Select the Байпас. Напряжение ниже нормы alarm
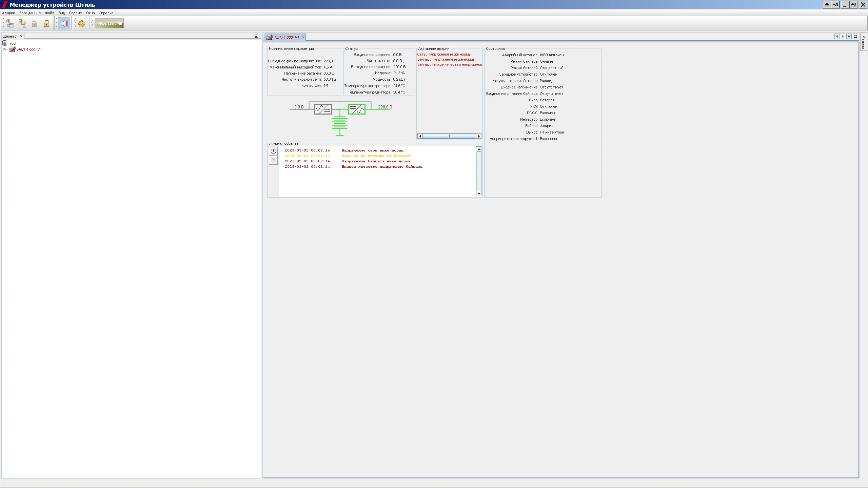Screen dimensions: 868x488 click(x=446, y=59)
